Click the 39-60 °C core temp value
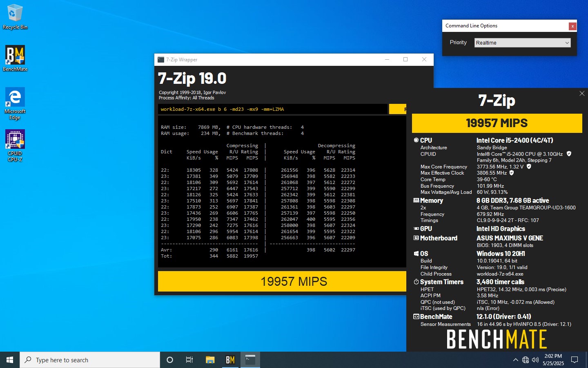 point(487,180)
